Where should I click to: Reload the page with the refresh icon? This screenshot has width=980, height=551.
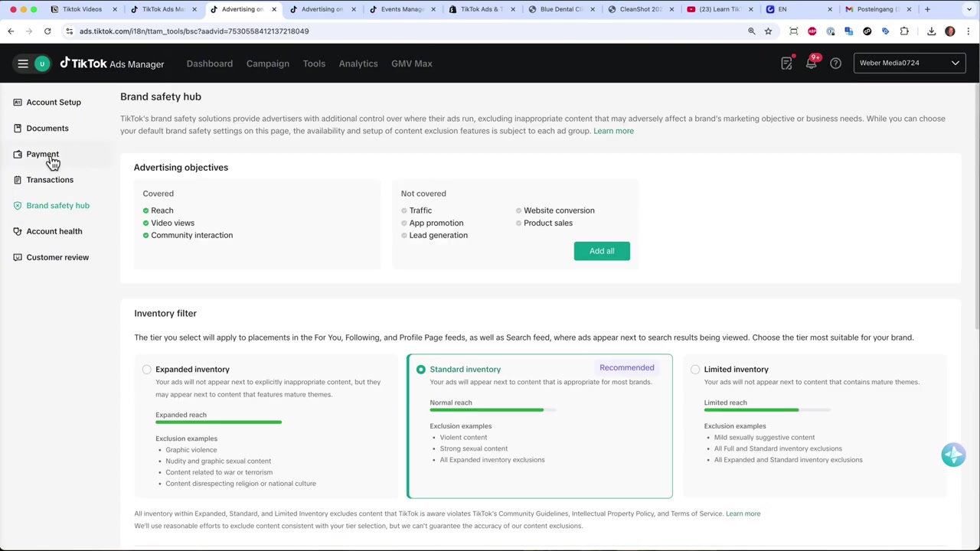click(47, 31)
